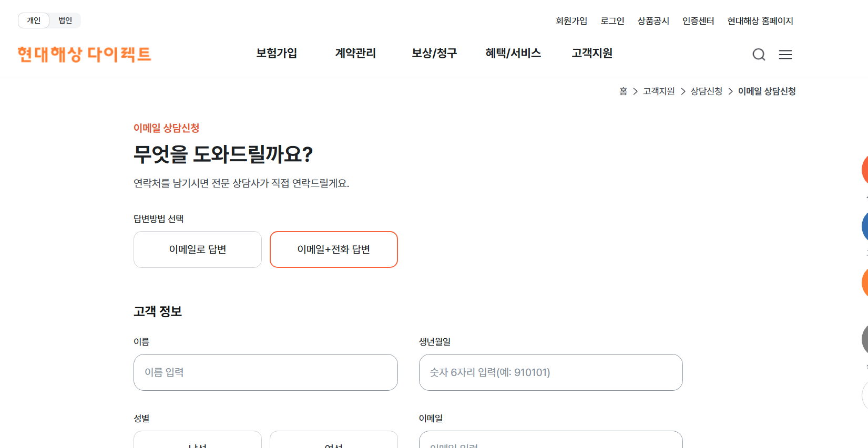Open the 보험가입 menu
868x448 pixels.
[277, 53]
